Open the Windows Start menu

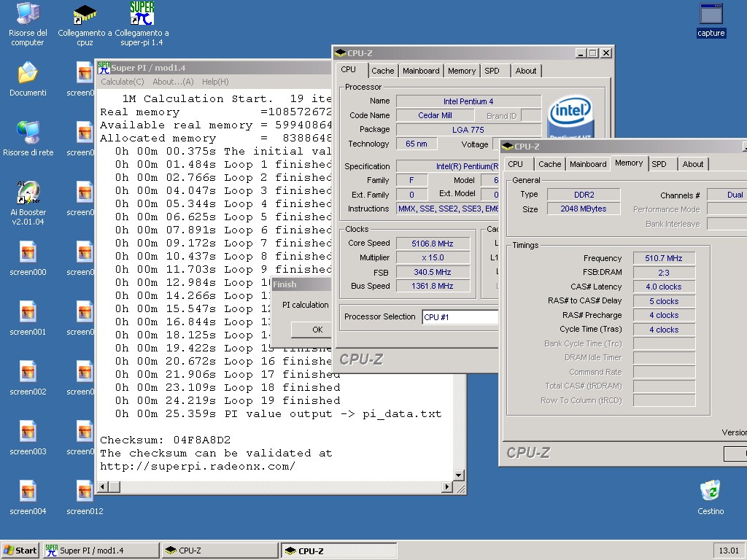(x=20, y=551)
